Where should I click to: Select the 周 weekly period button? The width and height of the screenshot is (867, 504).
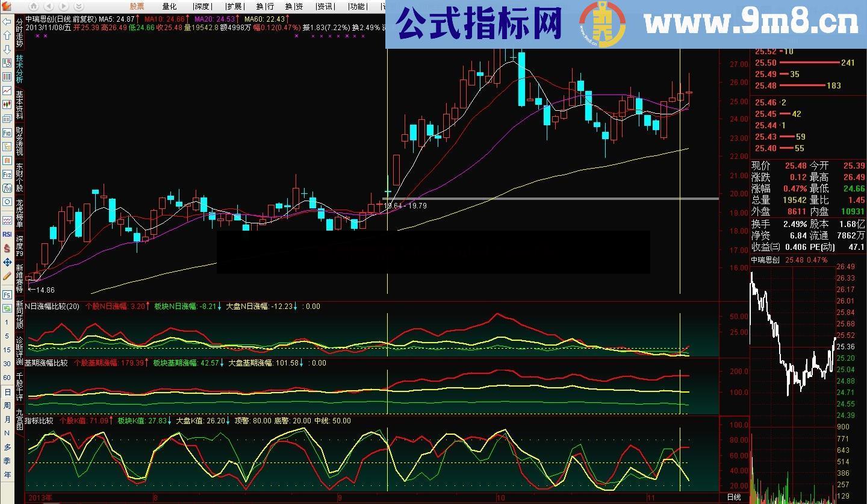[x=7, y=405]
